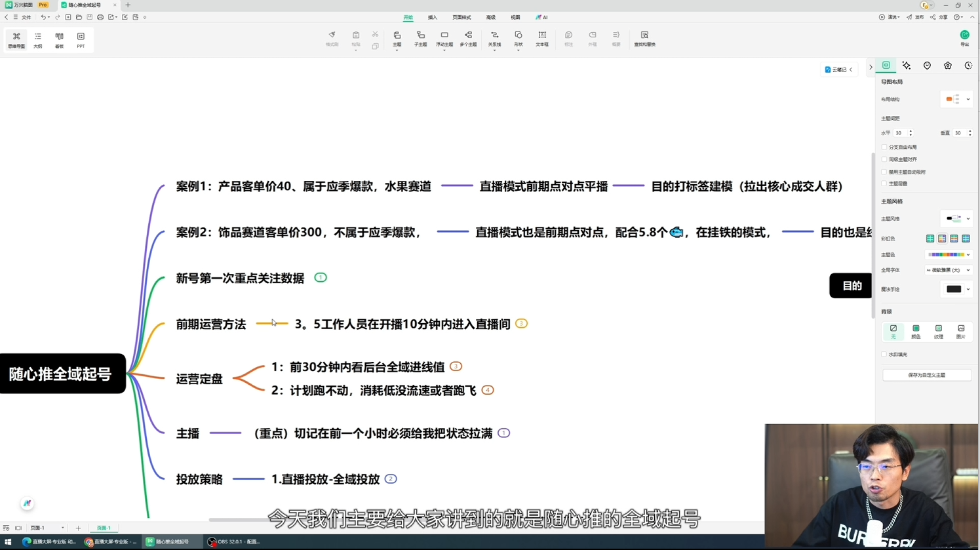Open the 主题风格 style dropdown
Screen dimensions: 980x550
[957, 219]
